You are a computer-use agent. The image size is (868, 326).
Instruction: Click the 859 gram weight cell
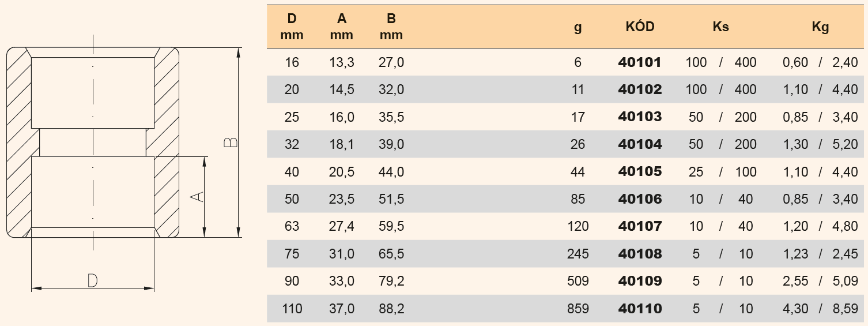577,309
